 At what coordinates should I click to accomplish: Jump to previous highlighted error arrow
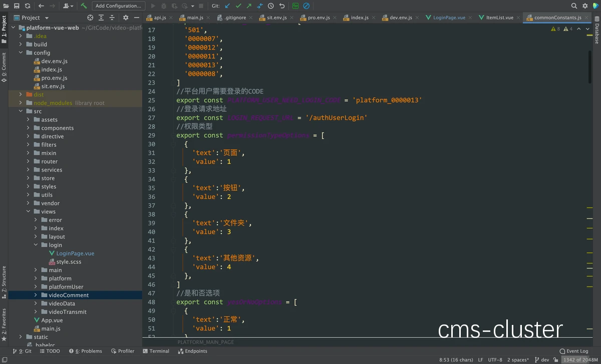pos(578,29)
